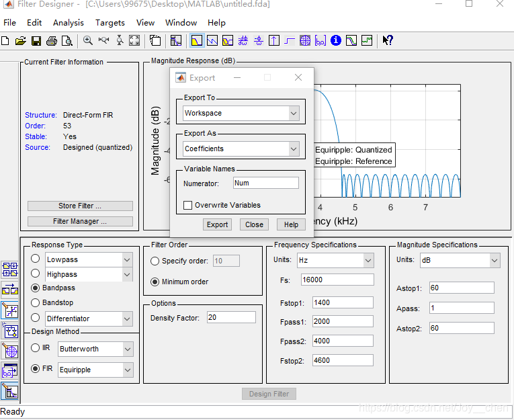Open the Transform Filter sidebar panel
This screenshot has height=420, width=514.
[x=10, y=290]
